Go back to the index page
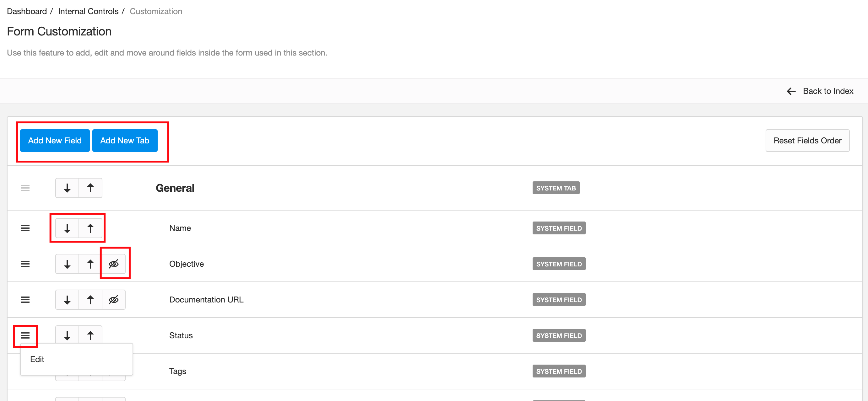The image size is (868, 401). click(820, 91)
